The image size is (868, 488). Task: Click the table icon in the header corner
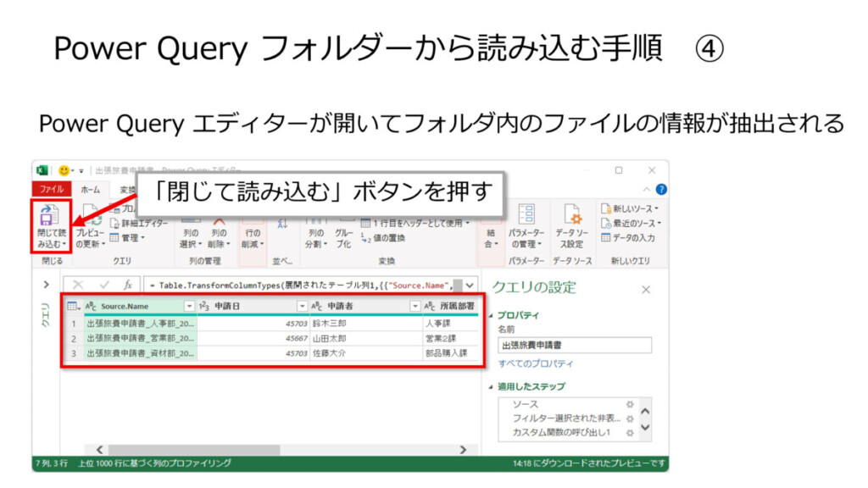pyautogui.click(x=73, y=306)
